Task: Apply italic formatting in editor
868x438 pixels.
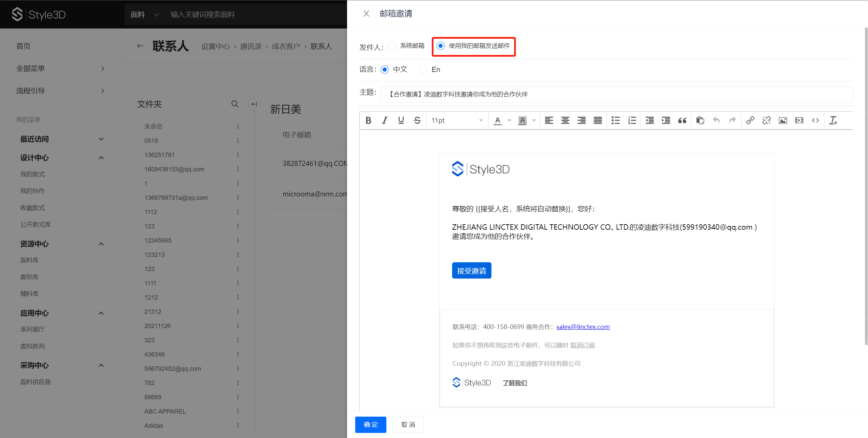Action: point(385,120)
